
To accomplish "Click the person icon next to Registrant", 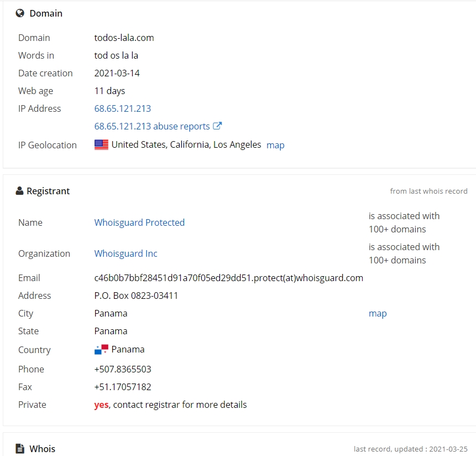I will click(x=19, y=191).
